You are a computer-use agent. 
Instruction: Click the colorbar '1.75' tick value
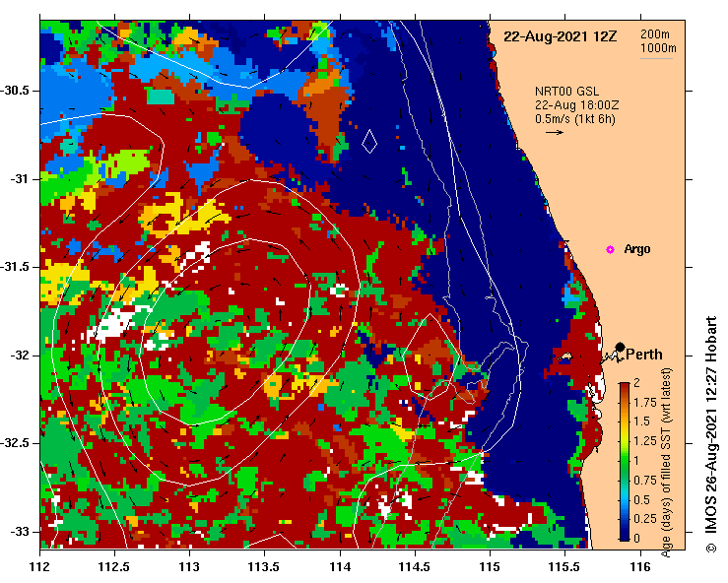645,402
